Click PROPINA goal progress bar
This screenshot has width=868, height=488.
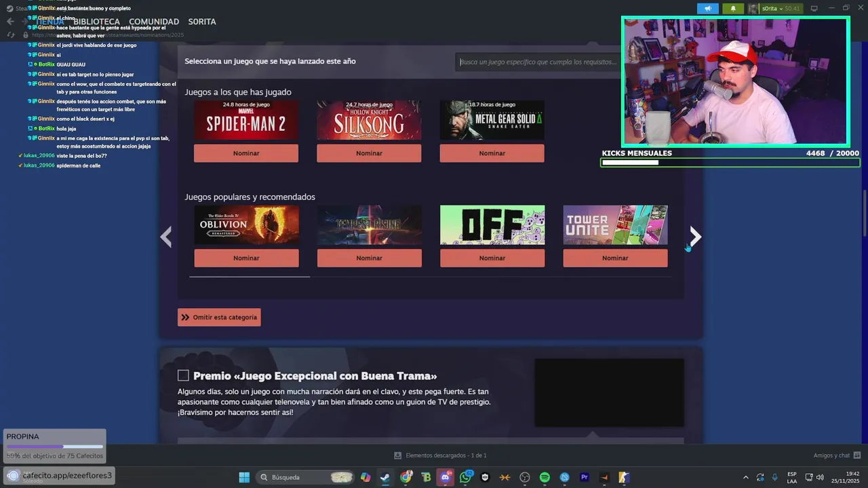point(55,447)
